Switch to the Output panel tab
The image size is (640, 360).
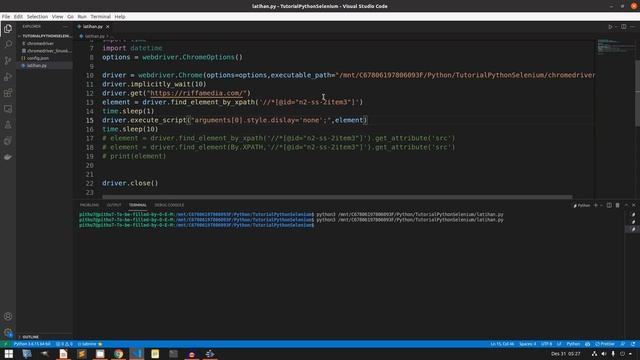point(114,205)
